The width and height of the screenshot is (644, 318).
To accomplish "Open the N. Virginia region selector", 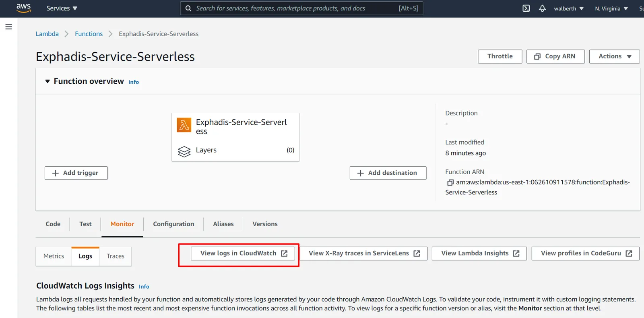I will (x=611, y=8).
